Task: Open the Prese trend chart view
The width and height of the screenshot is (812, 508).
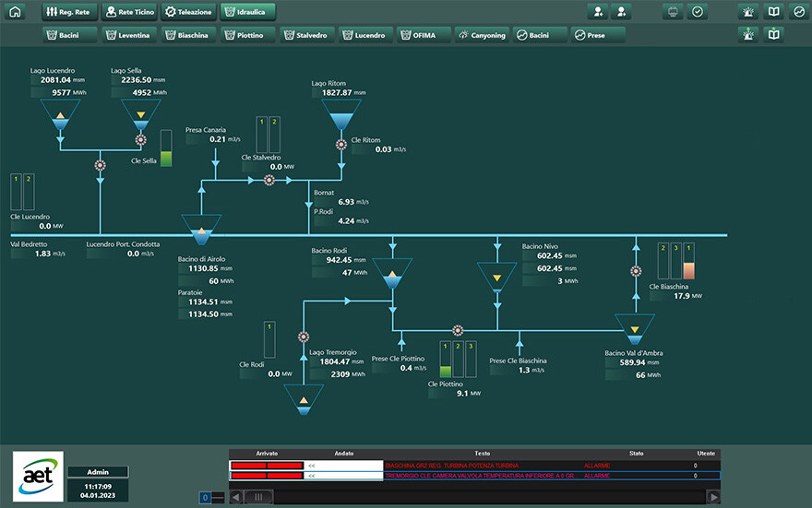Action: tap(598, 35)
